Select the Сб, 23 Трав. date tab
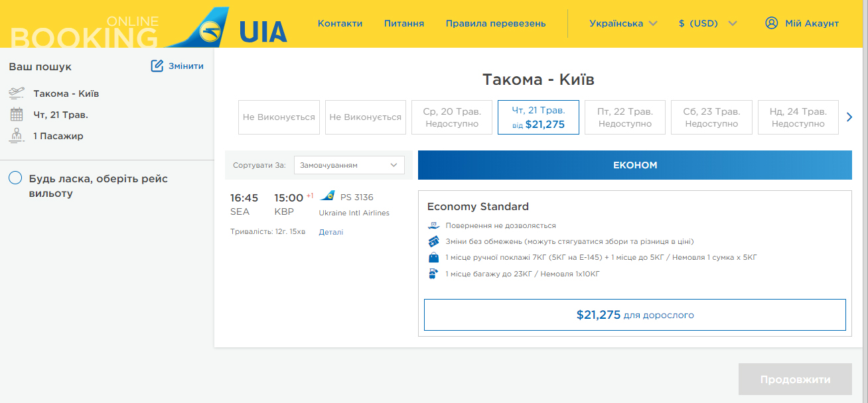This screenshot has width=868, height=403. click(711, 117)
